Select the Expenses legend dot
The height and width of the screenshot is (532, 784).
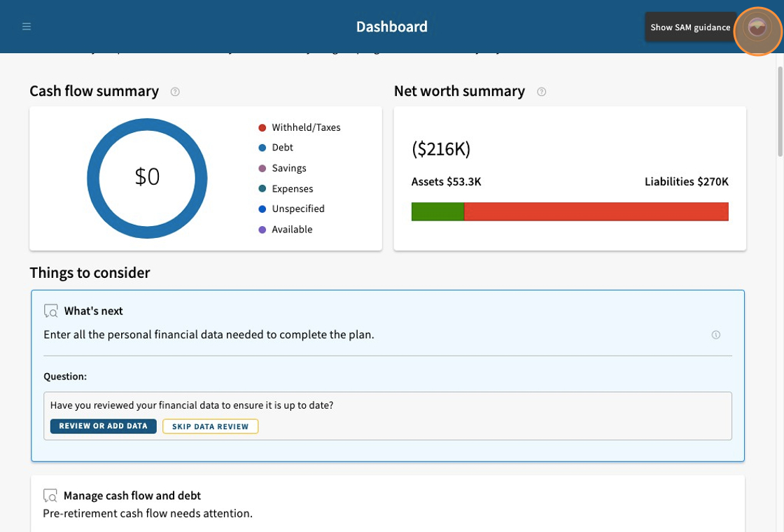tap(262, 188)
